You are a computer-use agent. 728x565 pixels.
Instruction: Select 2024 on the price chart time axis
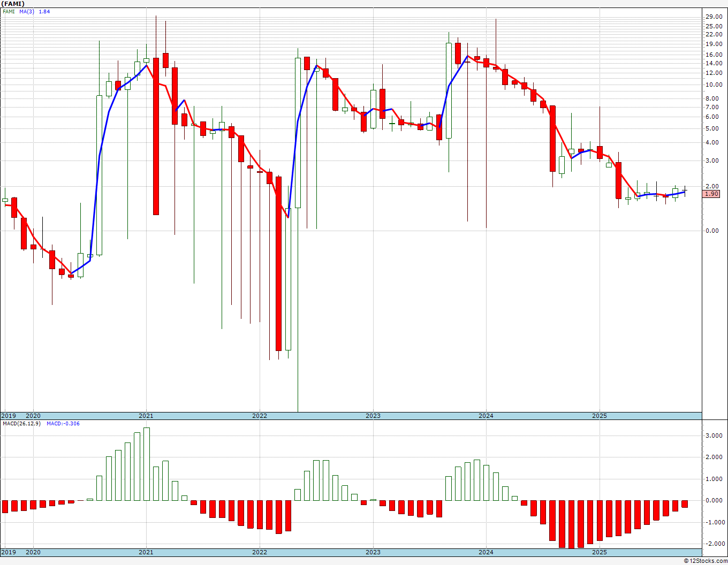(486, 416)
